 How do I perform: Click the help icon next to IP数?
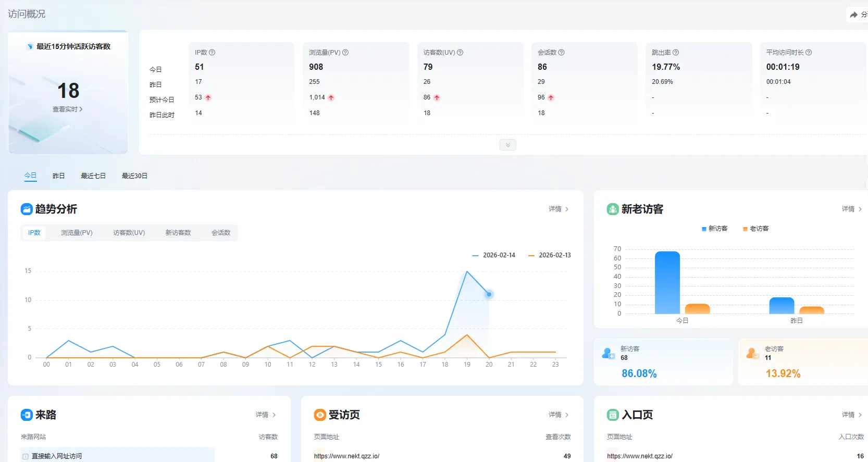click(212, 53)
